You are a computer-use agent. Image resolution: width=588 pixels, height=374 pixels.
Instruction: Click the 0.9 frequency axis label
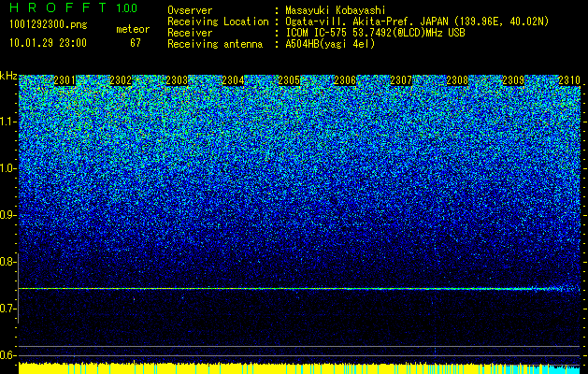(x=7, y=215)
